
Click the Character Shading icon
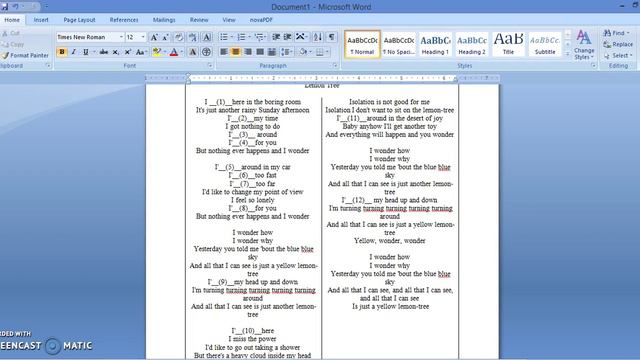coord(193,52)
